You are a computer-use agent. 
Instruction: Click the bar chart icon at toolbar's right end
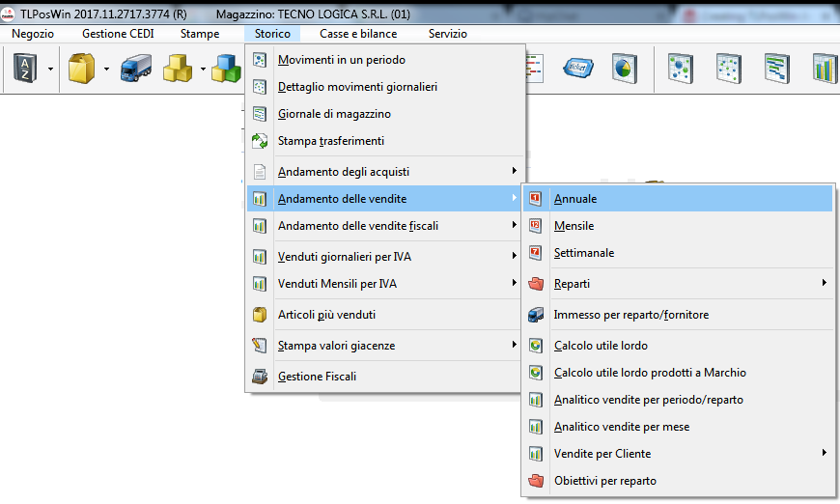824,69
